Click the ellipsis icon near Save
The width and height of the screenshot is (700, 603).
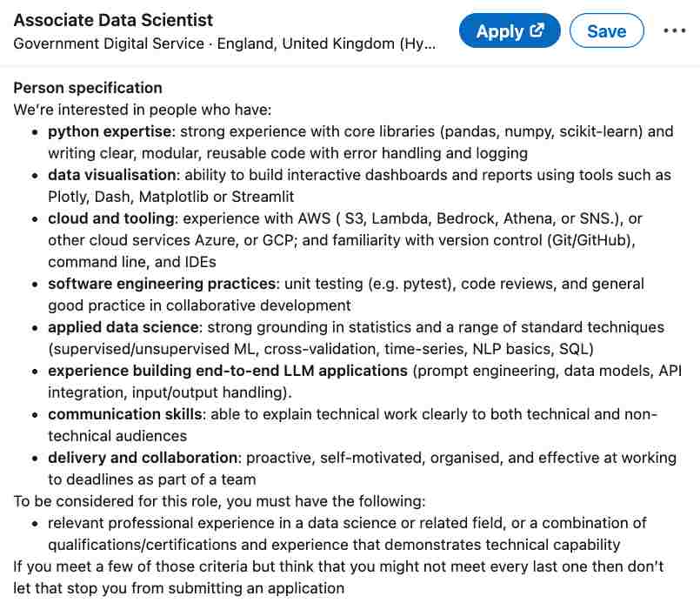676,30
